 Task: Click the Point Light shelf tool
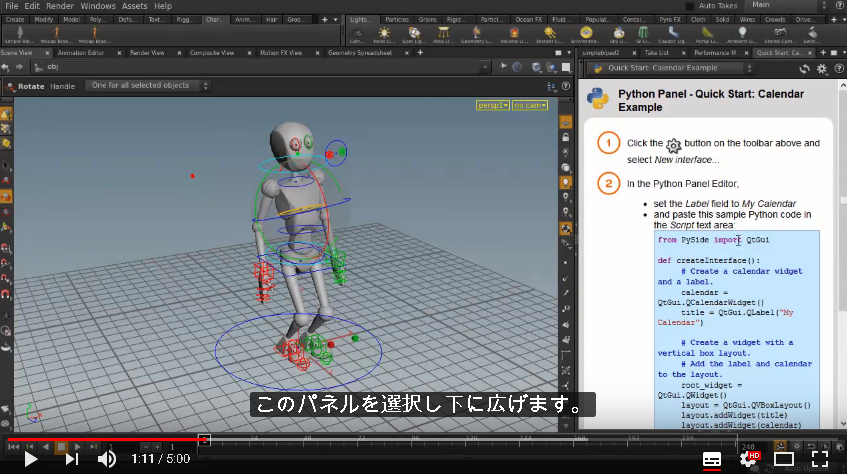click(384, 35)
